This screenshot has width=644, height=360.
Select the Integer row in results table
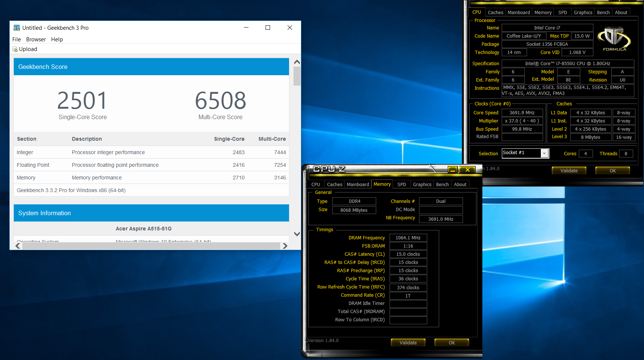pos(151,152)
